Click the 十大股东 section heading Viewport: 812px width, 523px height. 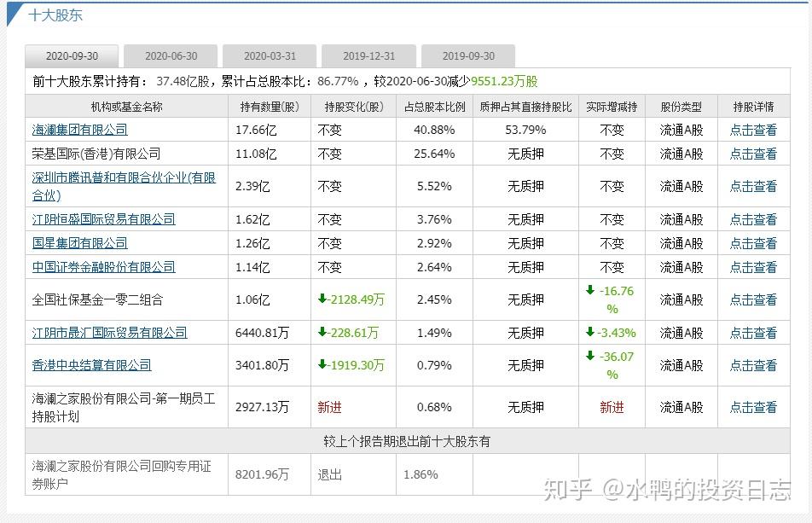coord(55,15)
